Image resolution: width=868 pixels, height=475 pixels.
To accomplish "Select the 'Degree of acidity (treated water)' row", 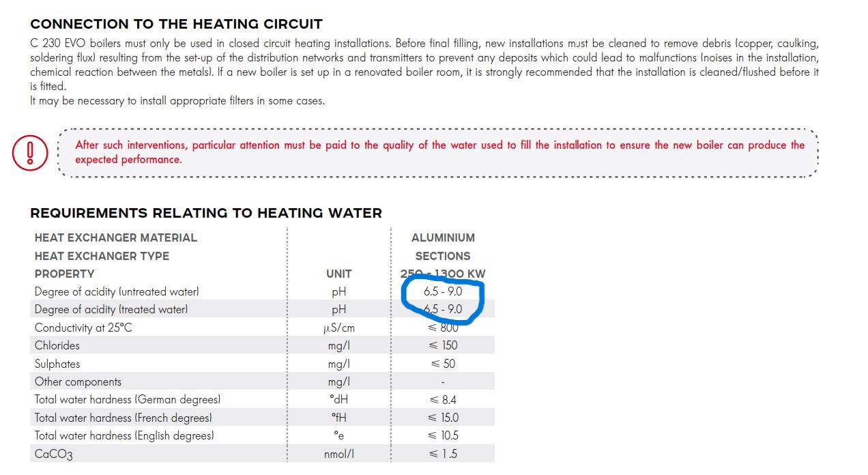I will (262, 309).
